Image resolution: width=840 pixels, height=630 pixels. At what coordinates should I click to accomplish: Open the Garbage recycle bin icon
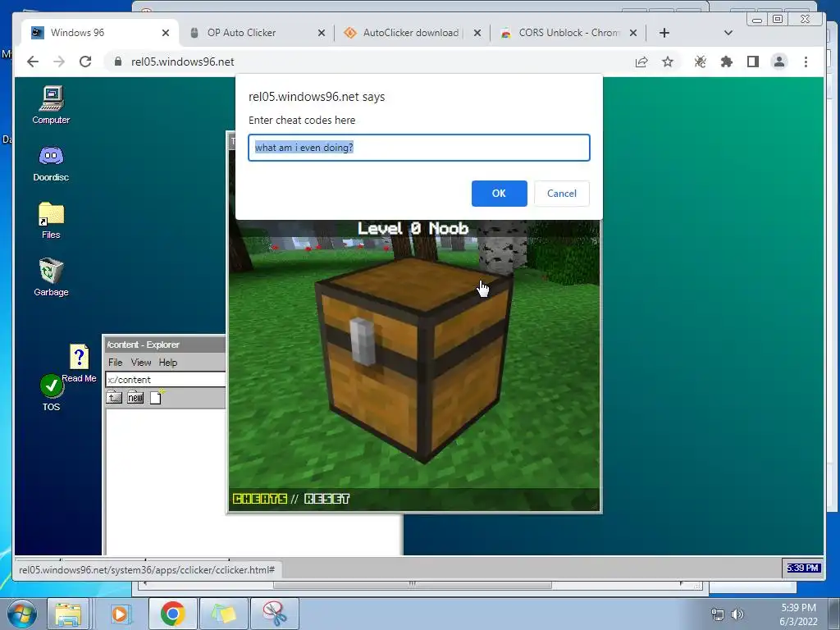tap(51, 277)
